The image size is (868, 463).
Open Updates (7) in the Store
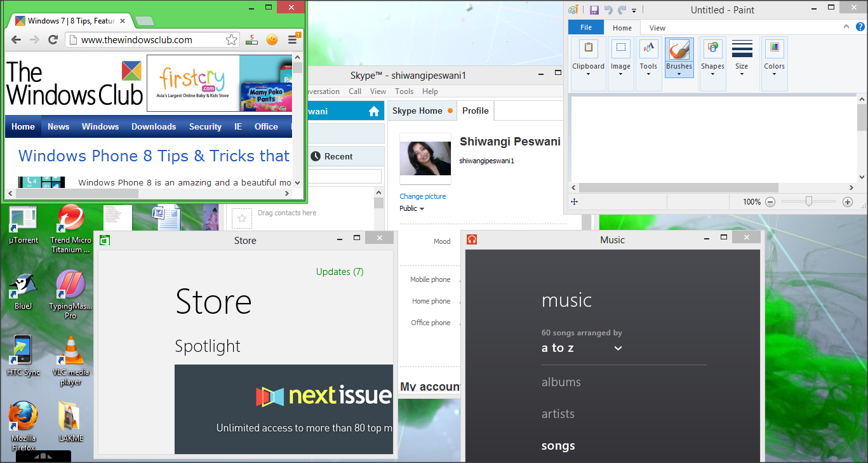[x=340, y=272]
